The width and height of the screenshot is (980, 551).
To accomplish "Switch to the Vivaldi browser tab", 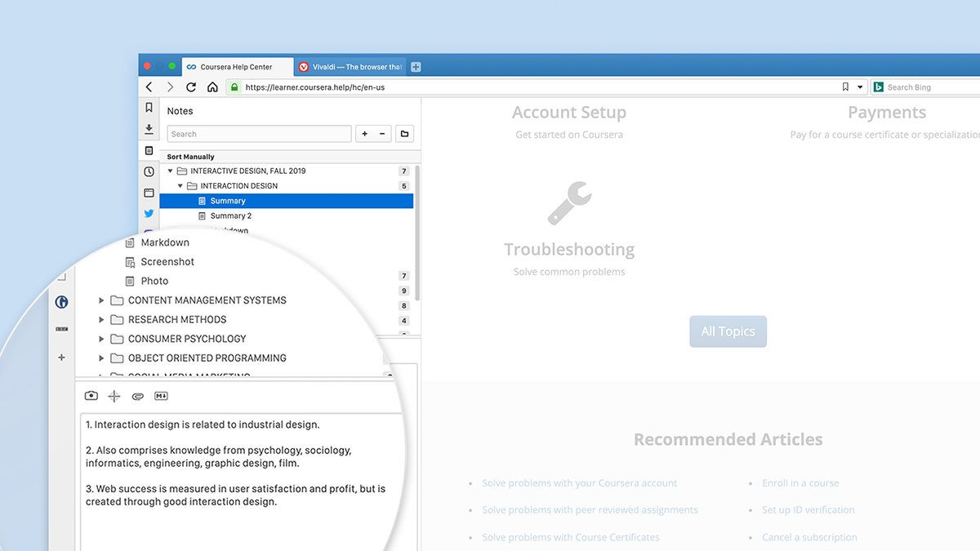I will (350, 67).
